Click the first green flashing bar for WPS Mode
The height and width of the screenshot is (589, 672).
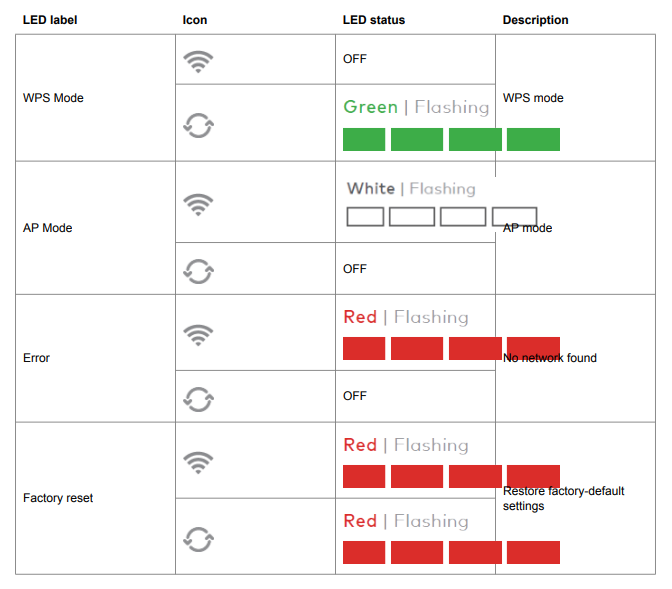point(364,139)
